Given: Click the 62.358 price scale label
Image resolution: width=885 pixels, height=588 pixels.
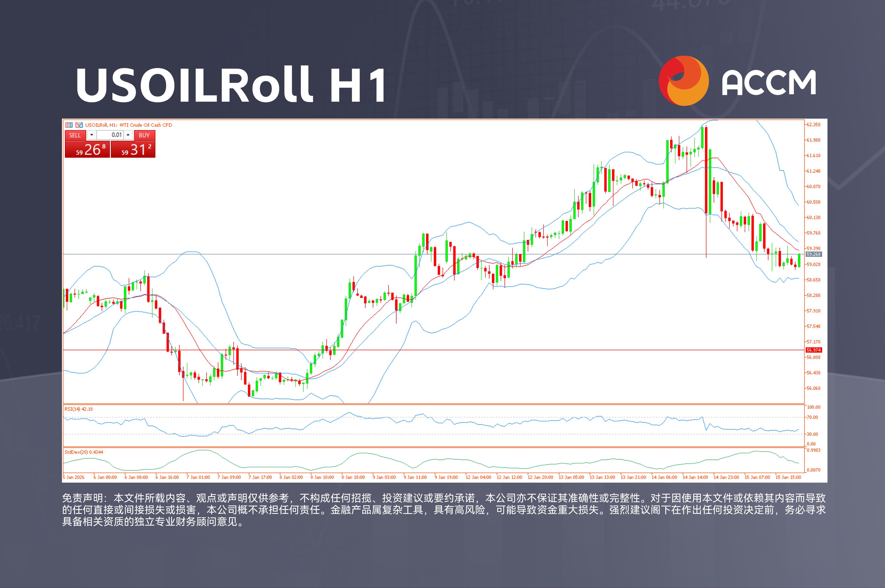Looking at the screenshot, I should click(814, 125).
